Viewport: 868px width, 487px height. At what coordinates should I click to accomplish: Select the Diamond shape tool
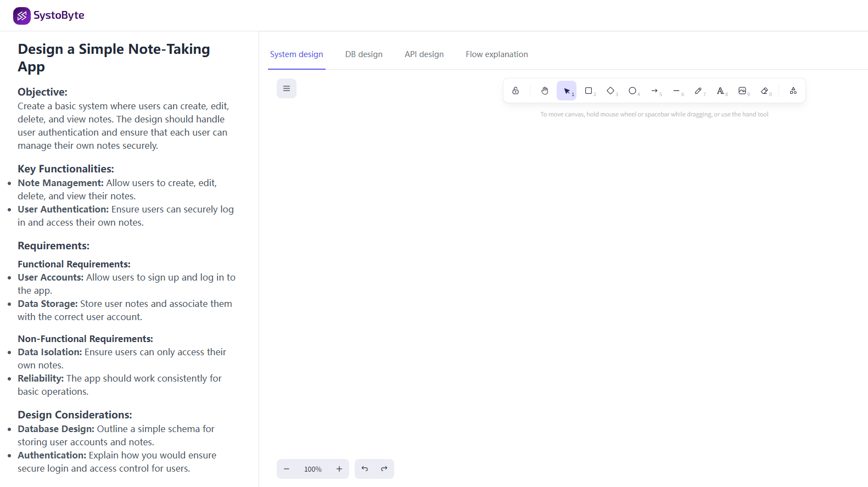[611, 91]
